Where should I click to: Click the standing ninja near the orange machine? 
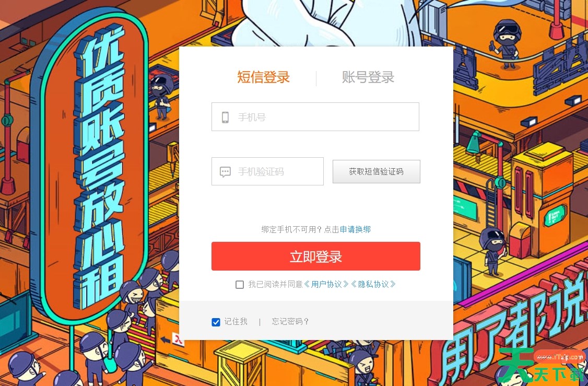pos(493,251)
